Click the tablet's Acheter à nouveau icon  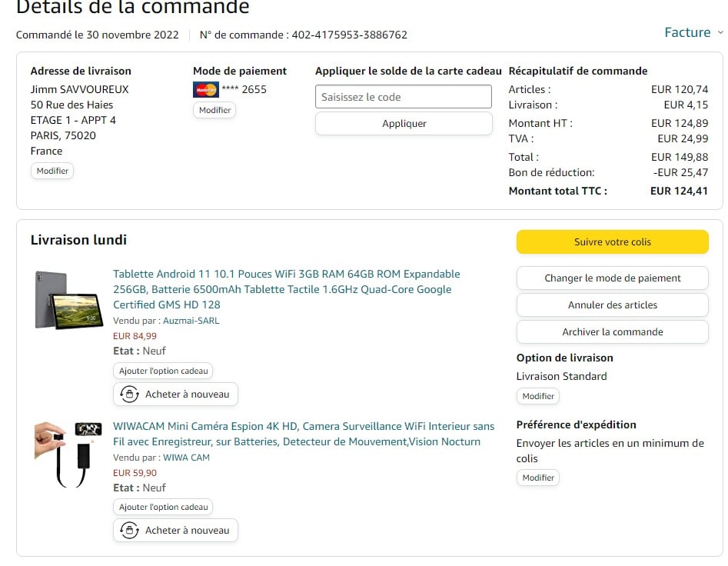(129, 395)
